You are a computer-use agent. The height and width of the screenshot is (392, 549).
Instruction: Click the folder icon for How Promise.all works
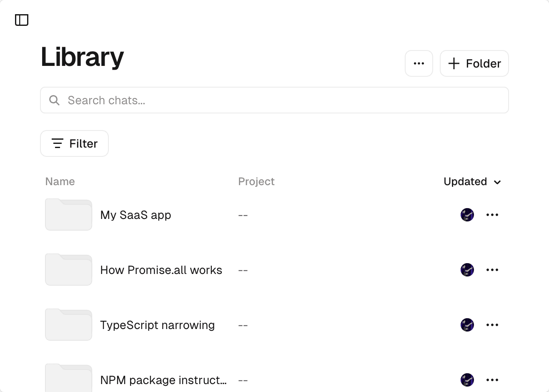point(68,269)
